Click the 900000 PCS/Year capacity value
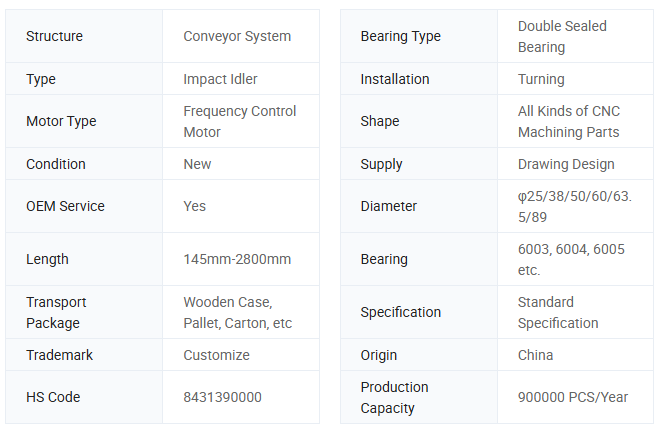 pyautogui.click(x=573, y=397)
